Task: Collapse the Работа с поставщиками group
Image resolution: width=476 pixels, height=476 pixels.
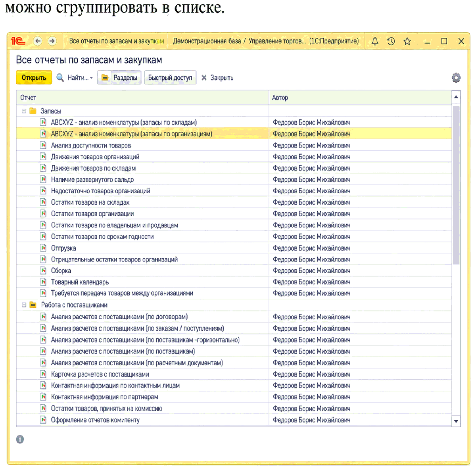Action: click(x=24, y=305)
